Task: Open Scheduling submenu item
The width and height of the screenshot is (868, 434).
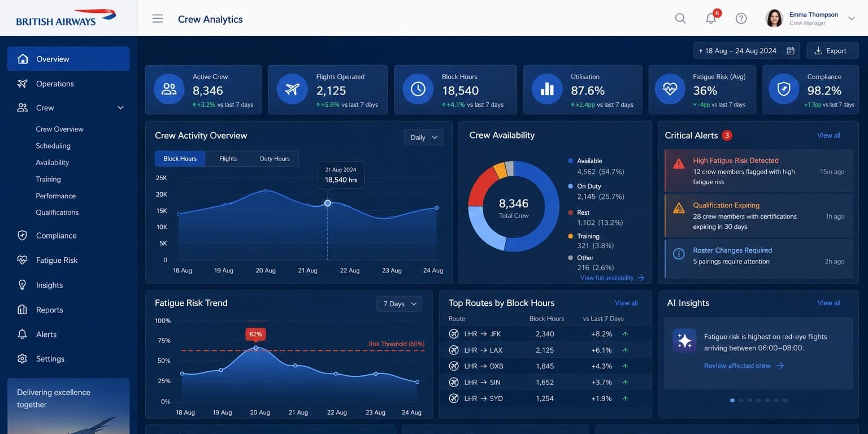Action: 53,146
